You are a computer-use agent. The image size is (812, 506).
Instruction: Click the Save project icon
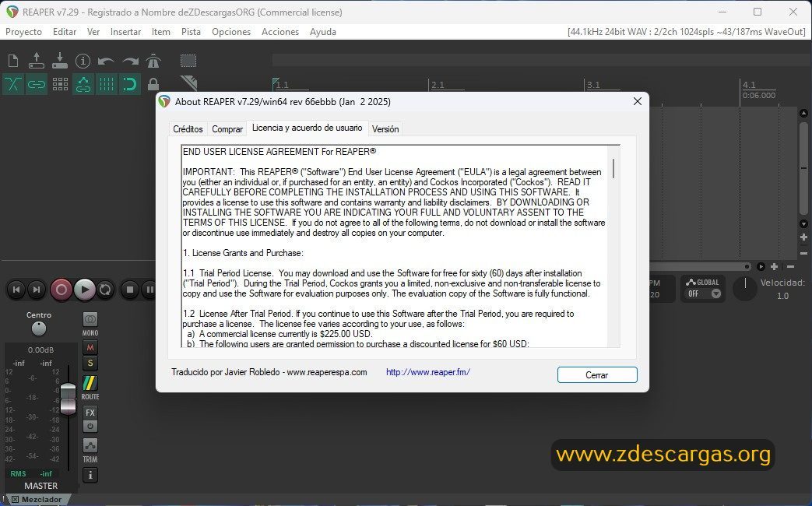59,61
